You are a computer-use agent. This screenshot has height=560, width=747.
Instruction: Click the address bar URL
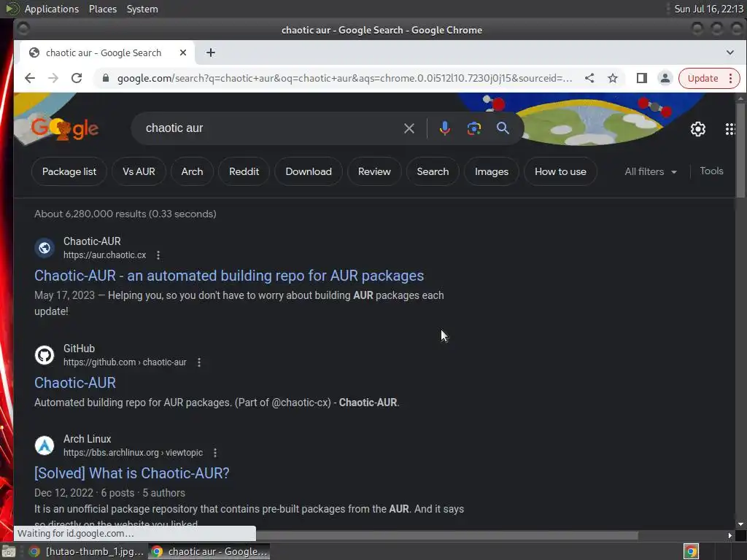point(345,78)
